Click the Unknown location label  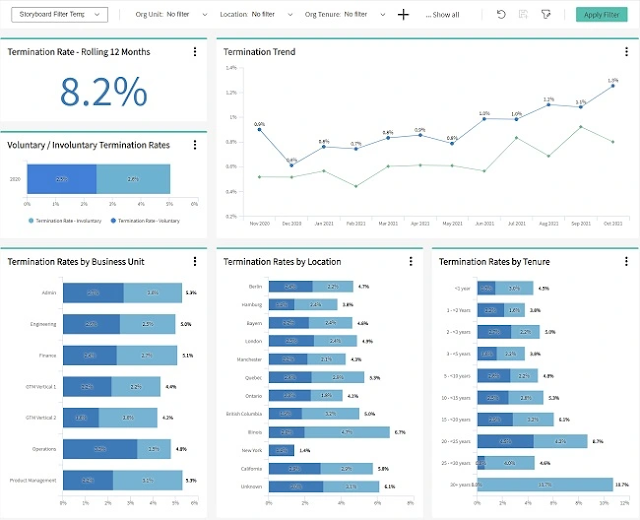(x=251, y=487)
